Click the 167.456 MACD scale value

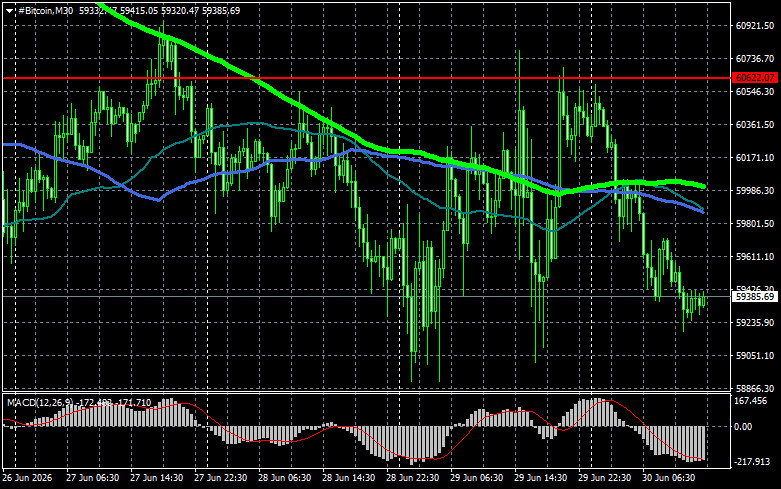click(751, 401)
